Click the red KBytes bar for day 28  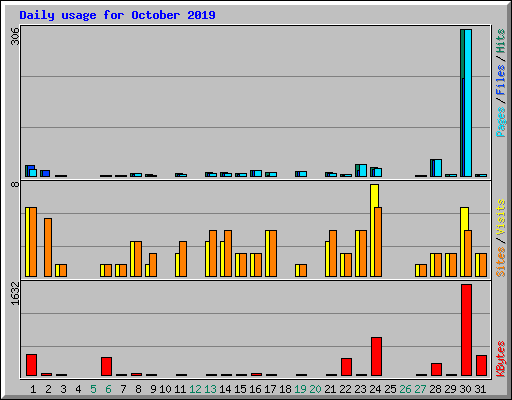pos(436,370)
